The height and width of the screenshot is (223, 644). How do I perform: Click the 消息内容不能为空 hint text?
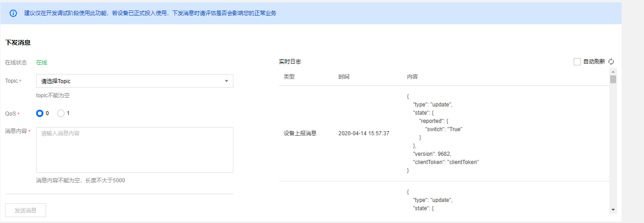(x=80, y=181)
